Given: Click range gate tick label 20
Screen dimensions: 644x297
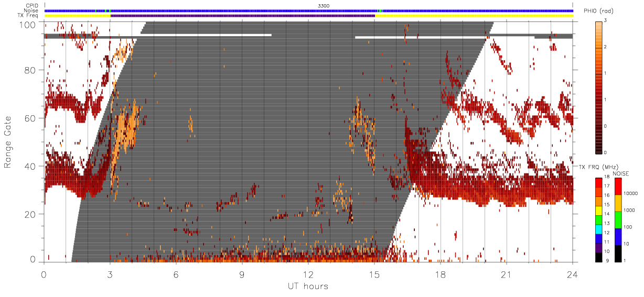Looking at the screenshot, I should (30, 214).
